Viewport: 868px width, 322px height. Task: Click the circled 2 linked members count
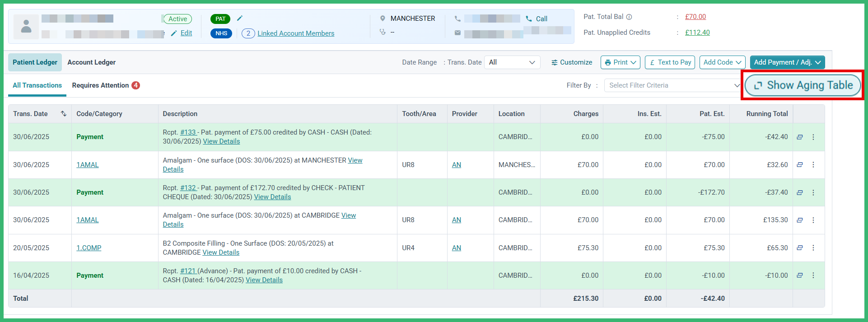(x=248, y=33)
